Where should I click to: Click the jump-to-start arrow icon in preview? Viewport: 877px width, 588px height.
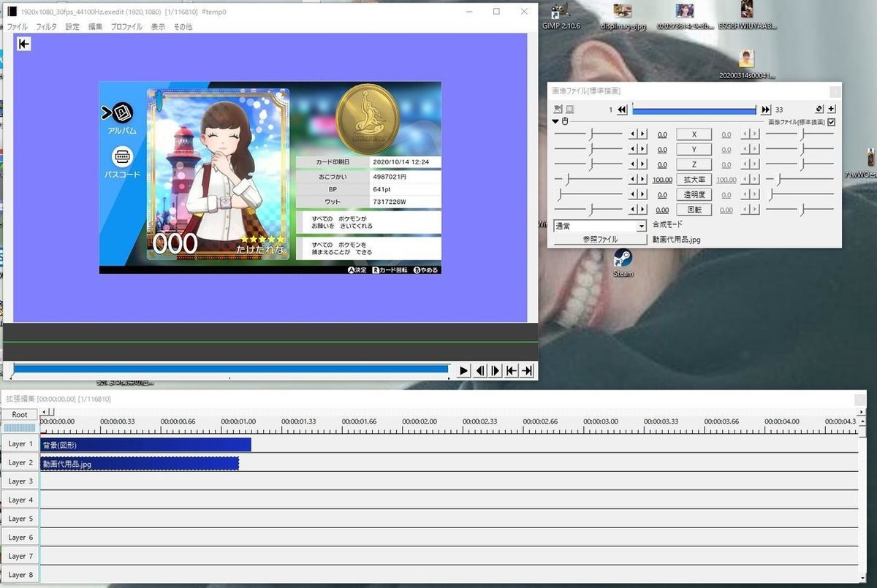(24, 44)
